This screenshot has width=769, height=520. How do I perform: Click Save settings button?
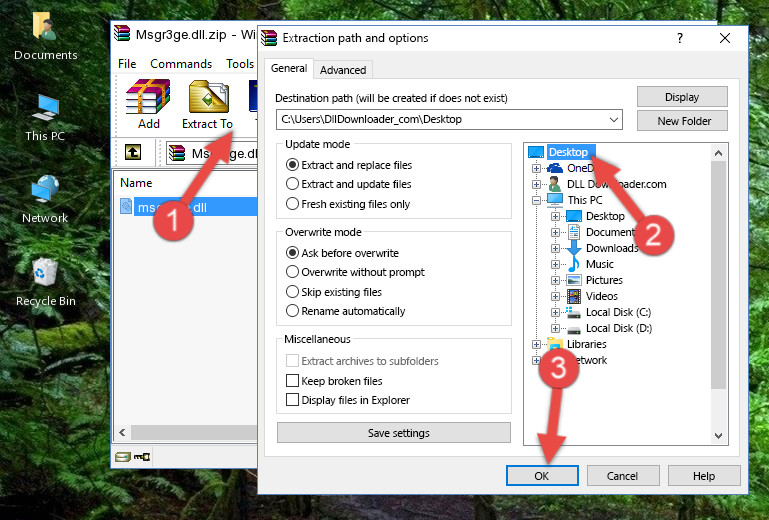pyautogui.click(x=394, y=433)
